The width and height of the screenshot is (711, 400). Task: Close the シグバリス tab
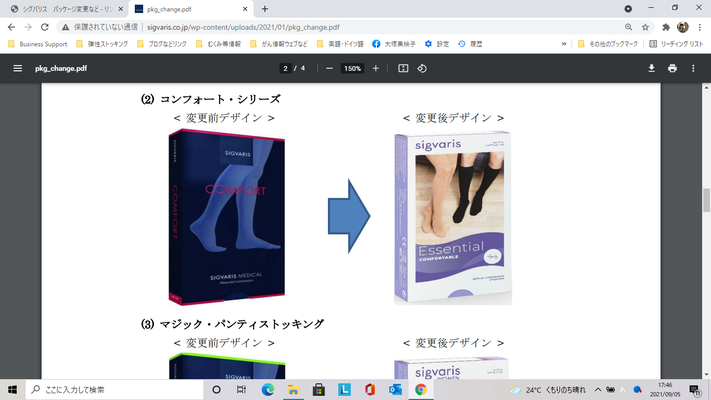121,9
